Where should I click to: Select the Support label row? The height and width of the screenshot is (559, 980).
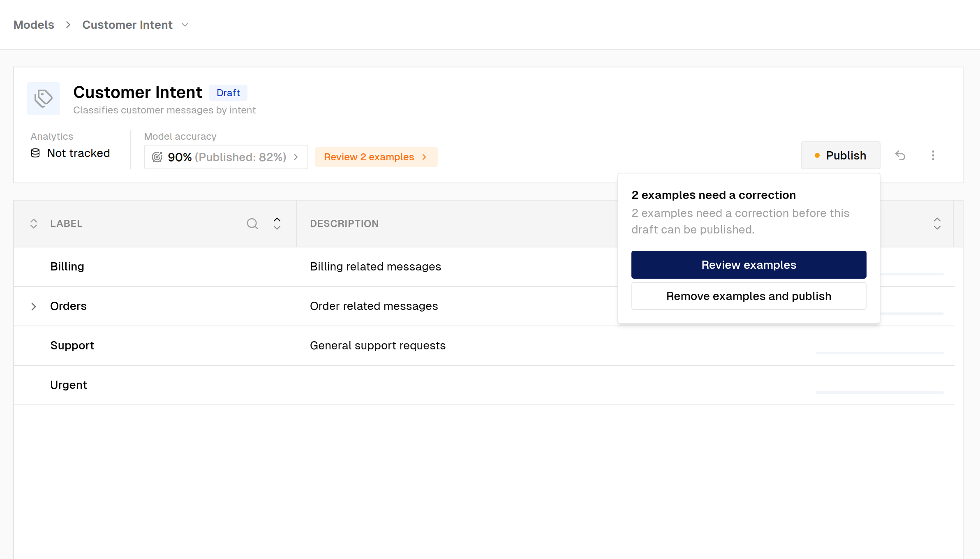(x=484, y=346)
